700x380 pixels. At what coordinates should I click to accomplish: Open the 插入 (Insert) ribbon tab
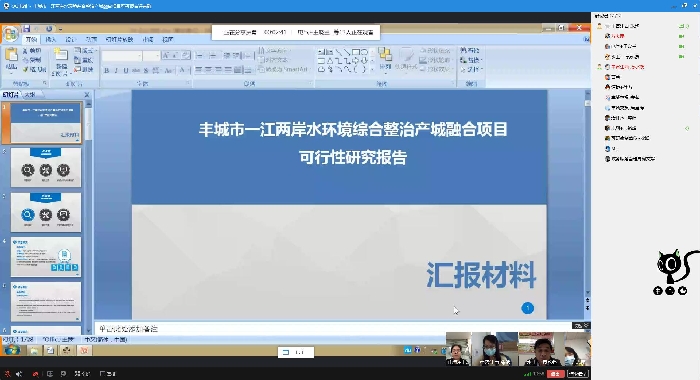click(51, 39)
